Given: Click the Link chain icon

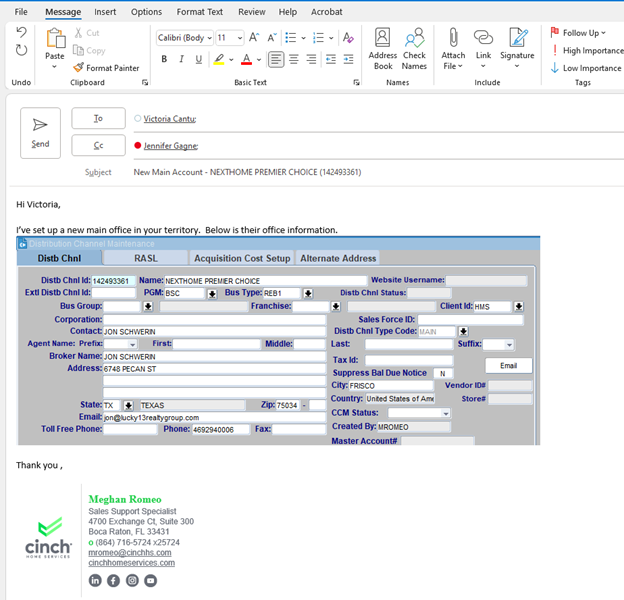Looking at the screenshot, I should pos(483,38).
